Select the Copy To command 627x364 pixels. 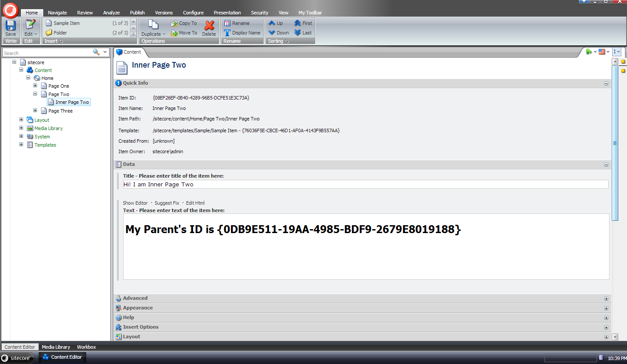tap(184, 24)
